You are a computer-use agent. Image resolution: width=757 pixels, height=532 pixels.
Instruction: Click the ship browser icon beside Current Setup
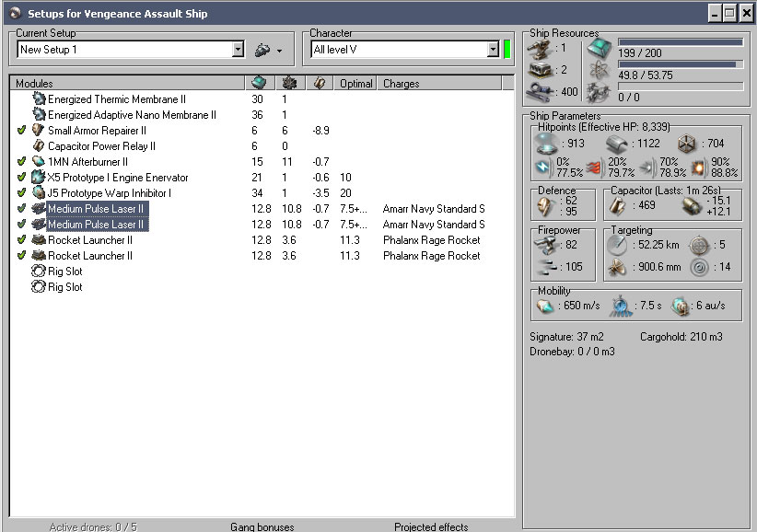tap(262, 50)
